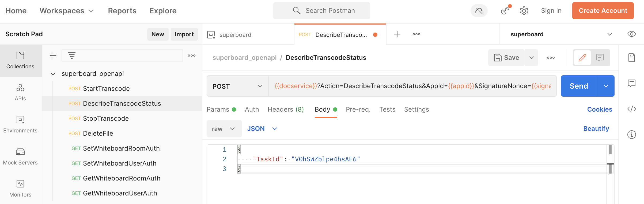Send the request with Send button
The width and height of the screenshot is (644, 204).
coord(579,86)
